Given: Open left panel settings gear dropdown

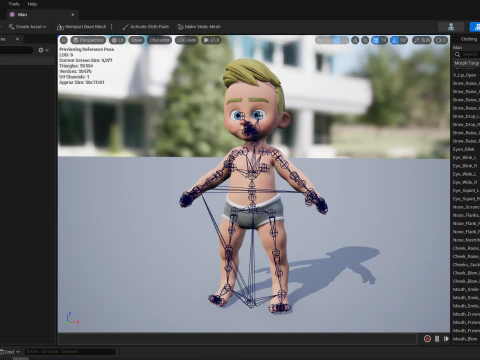Looking at the screenshot, I should (x=43, y=50).
